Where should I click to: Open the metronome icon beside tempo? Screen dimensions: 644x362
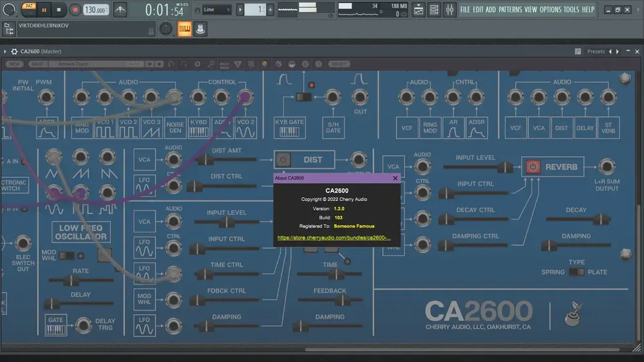pyautogui.click(x=120, y=10)
